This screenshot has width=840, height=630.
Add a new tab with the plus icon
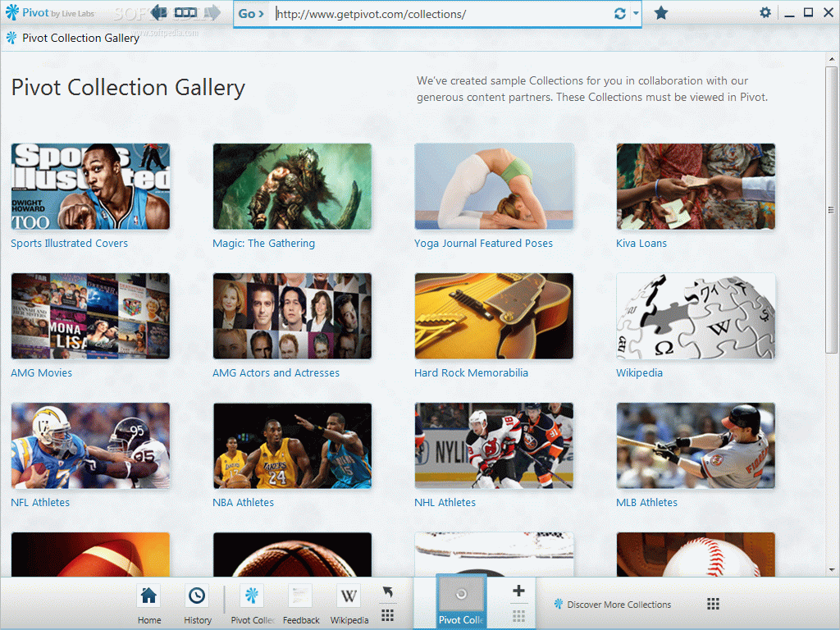[x=518, y=591]
